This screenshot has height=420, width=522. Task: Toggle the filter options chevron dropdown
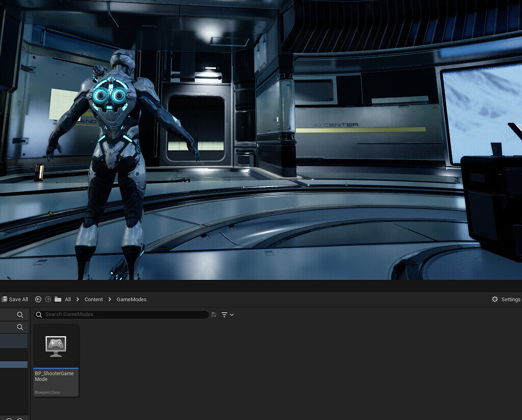232,314
